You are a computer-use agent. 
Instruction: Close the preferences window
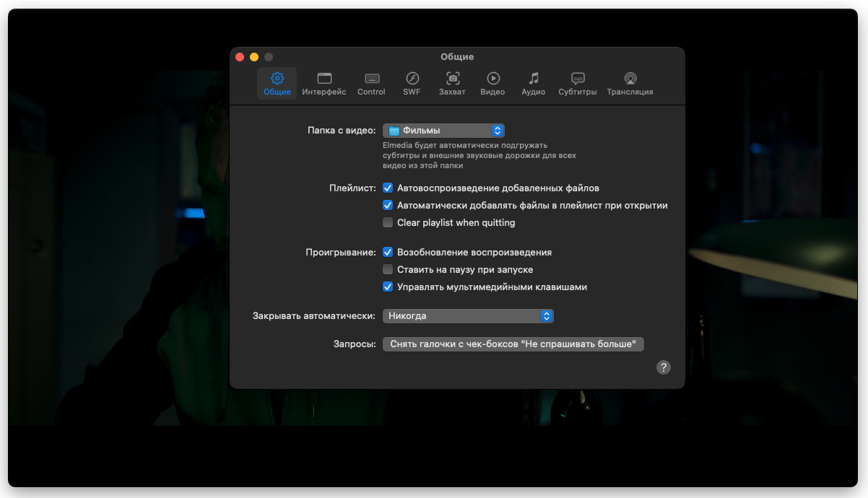click(240, 57)
